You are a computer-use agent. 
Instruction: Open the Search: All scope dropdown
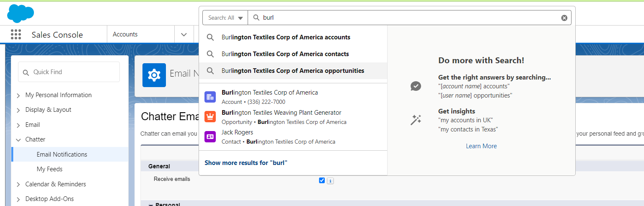(225, 18)
